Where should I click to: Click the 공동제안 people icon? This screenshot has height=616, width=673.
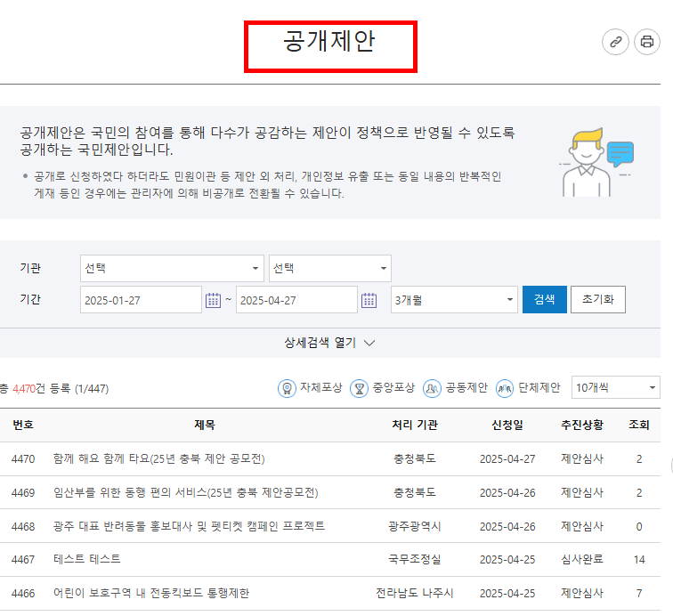432,388
